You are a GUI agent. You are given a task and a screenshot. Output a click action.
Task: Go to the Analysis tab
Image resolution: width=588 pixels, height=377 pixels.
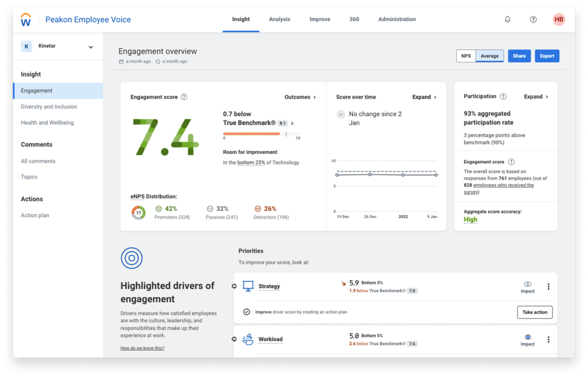[x=279, y=19]
